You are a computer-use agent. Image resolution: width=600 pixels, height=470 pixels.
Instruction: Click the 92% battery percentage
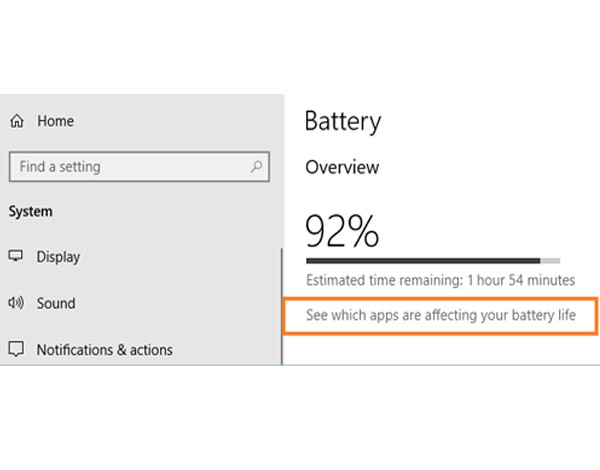[342, 231]
